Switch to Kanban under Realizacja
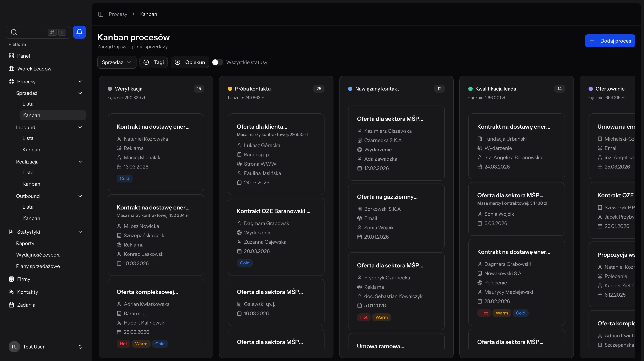 31,184
